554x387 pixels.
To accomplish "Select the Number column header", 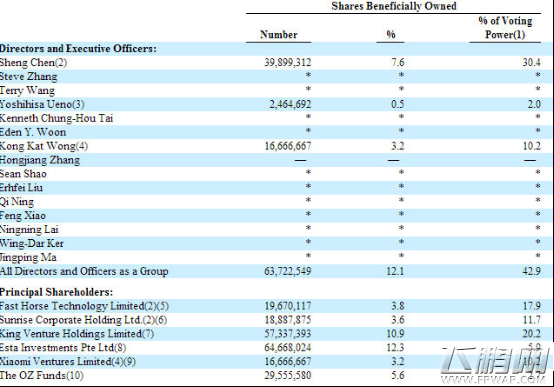I will coord(279,35).
